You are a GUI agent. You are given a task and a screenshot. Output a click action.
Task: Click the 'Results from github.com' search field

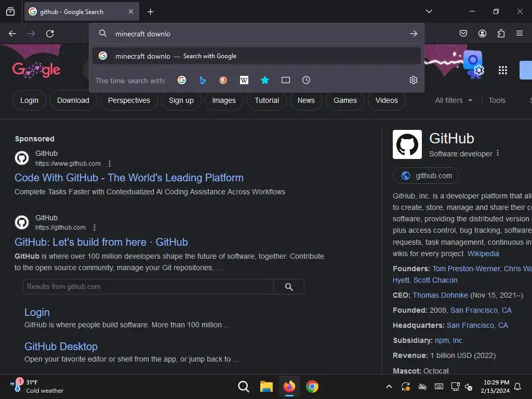(148, 287)
